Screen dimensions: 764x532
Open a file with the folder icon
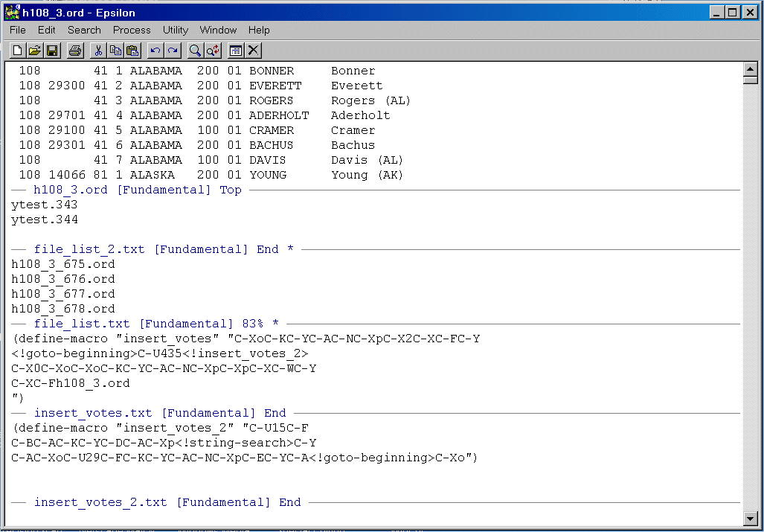[x=35, y=51]
